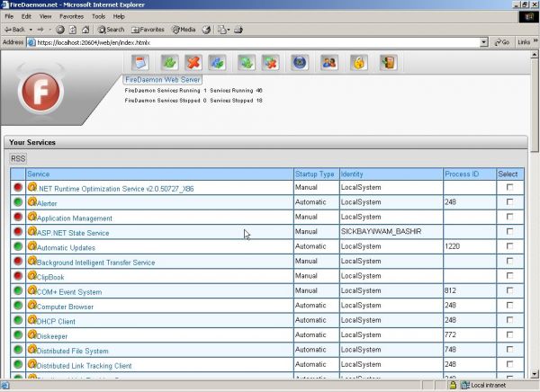Viewport: 540px width, 392px height.
Task: Click the green arrow start service icon
Action: [170, 63]
